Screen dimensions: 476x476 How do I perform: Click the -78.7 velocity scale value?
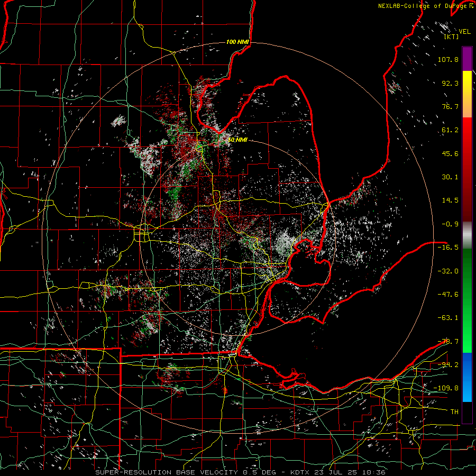tap(448, 342)
